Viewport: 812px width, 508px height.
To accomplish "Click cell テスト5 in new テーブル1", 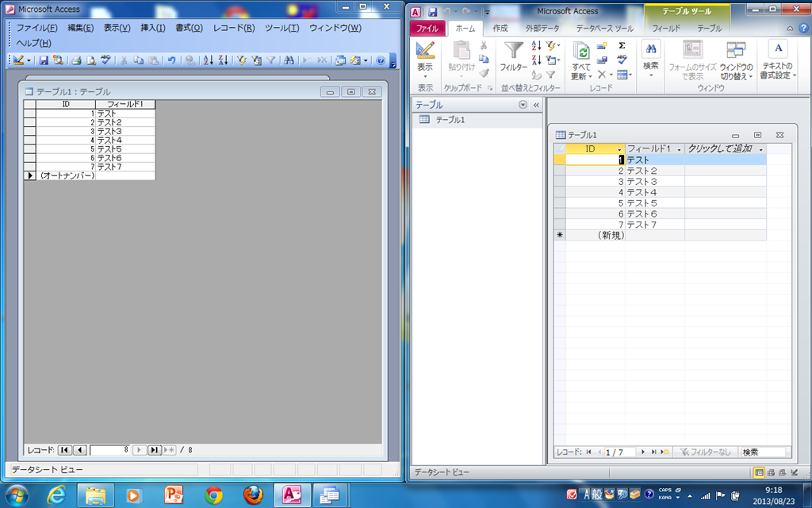I will [x=654, y=203].
